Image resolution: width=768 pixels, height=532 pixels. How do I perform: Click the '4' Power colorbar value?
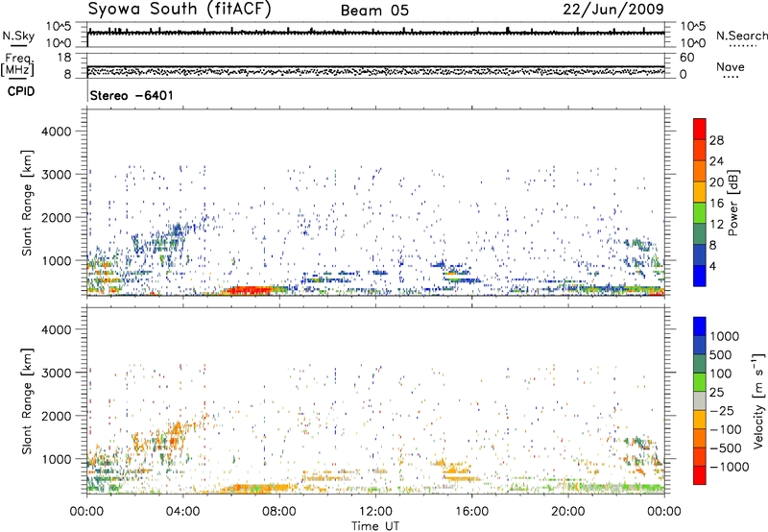pos(712,267)
